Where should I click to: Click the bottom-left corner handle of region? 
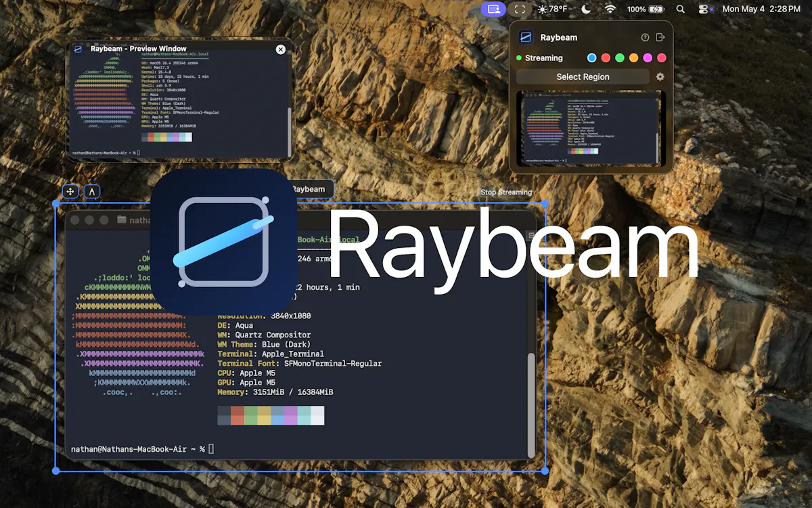click(x=56, y=471)
